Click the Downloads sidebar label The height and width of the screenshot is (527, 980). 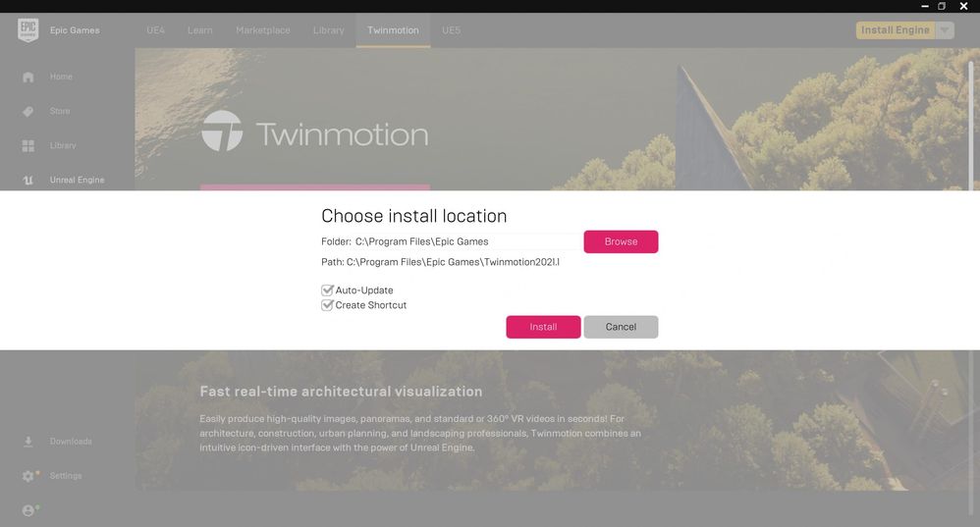[71, 442]
